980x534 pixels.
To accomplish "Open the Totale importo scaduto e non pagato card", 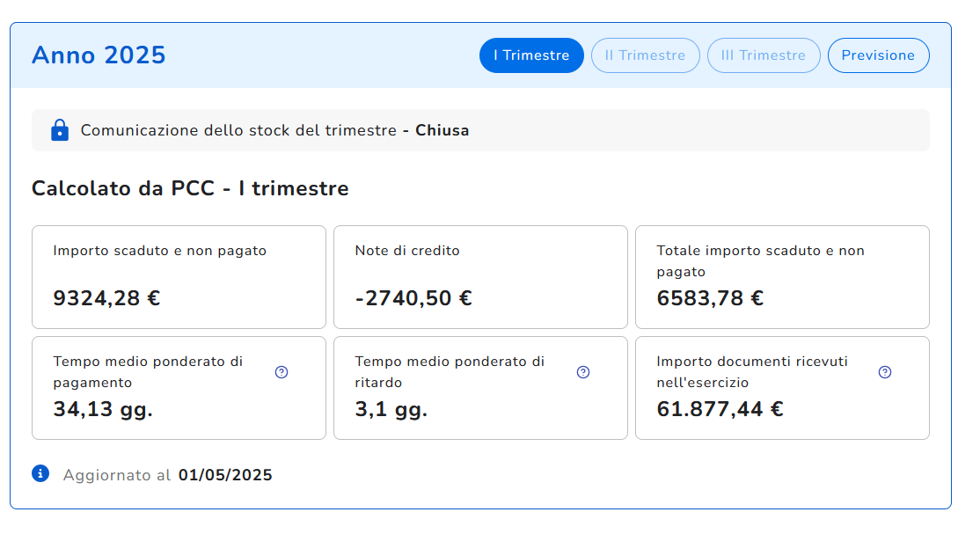I will [x=782, y=277].
